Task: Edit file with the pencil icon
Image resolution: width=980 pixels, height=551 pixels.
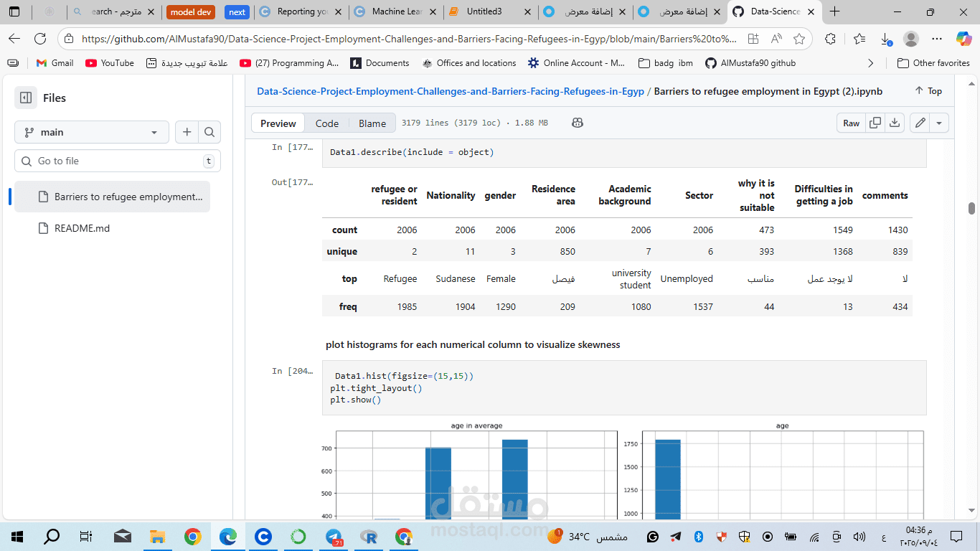Action: click(920, 123)
